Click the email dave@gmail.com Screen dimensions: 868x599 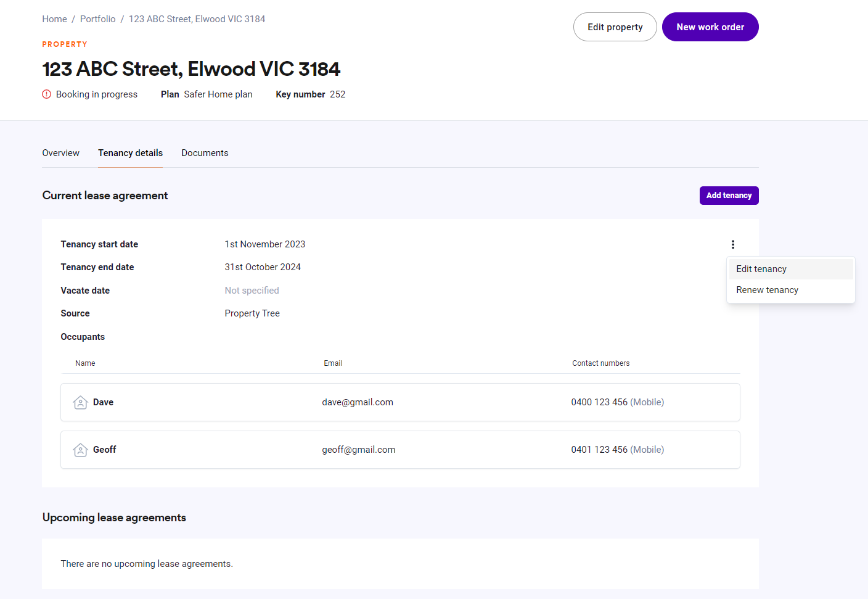click(357, 402)
